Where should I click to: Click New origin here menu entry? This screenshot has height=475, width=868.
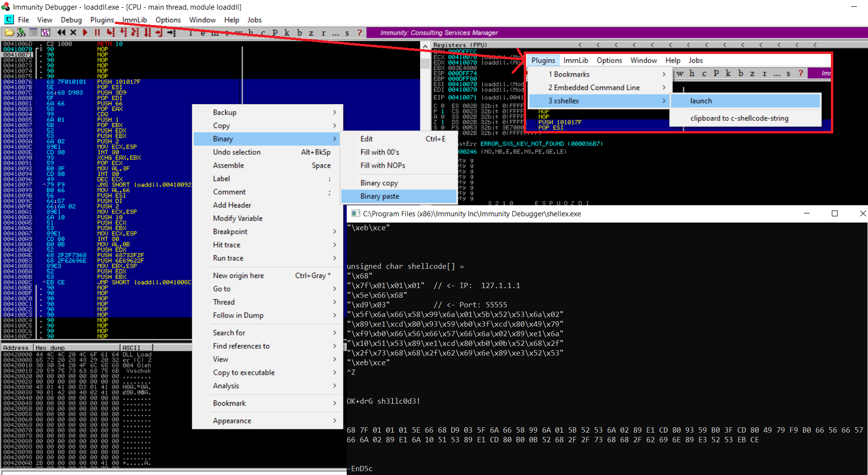268,276
